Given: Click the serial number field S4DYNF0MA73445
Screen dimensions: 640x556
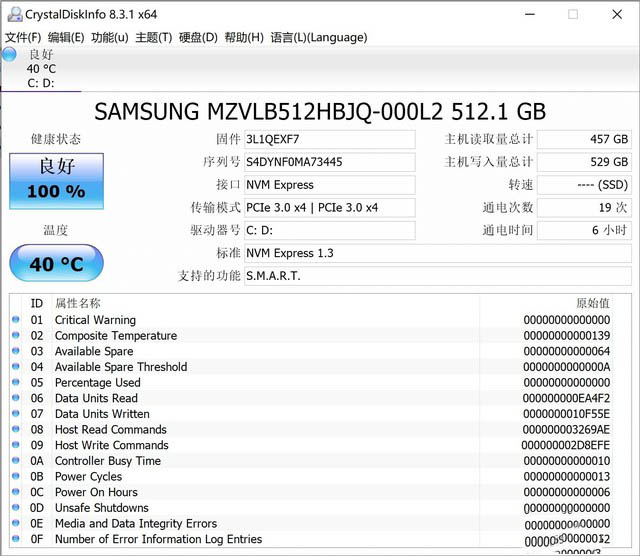Looking at the screenshot, I should pyautogui.click(x=329, y=162).
